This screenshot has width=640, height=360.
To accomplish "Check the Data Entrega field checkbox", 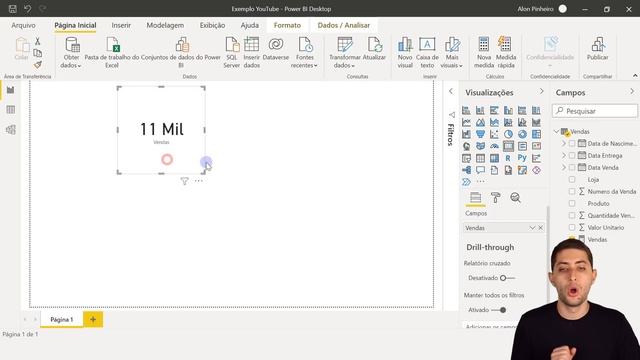I will click(572, 156).
